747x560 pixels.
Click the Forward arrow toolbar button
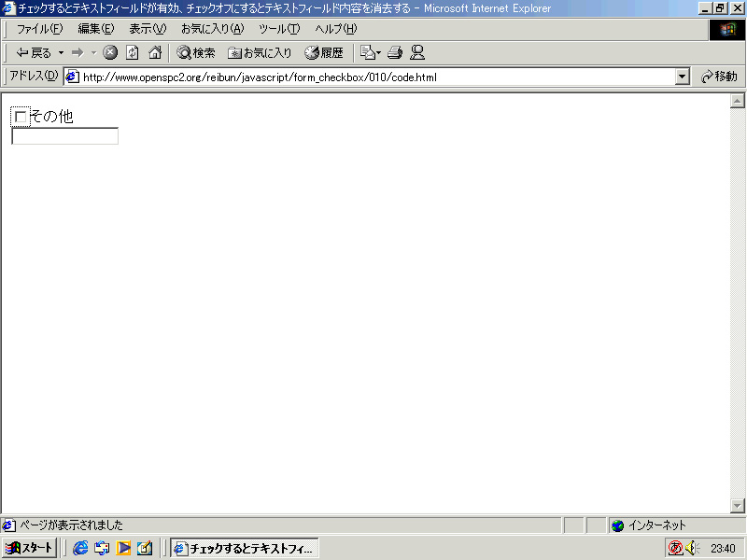coord(78,53)
